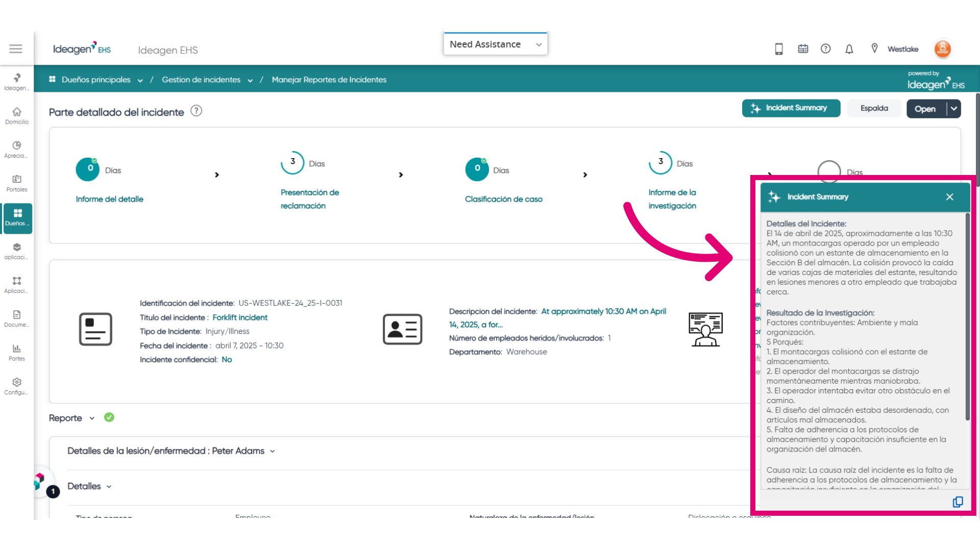Screen dimensions: 980x551
Task: Click the page vertical scrollbar
Action: (977, 140)
